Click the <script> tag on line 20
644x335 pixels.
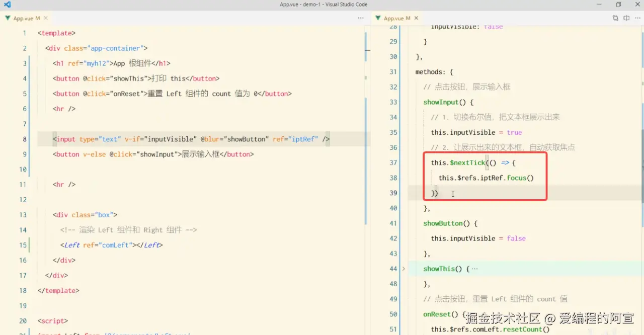coord(52,321)
